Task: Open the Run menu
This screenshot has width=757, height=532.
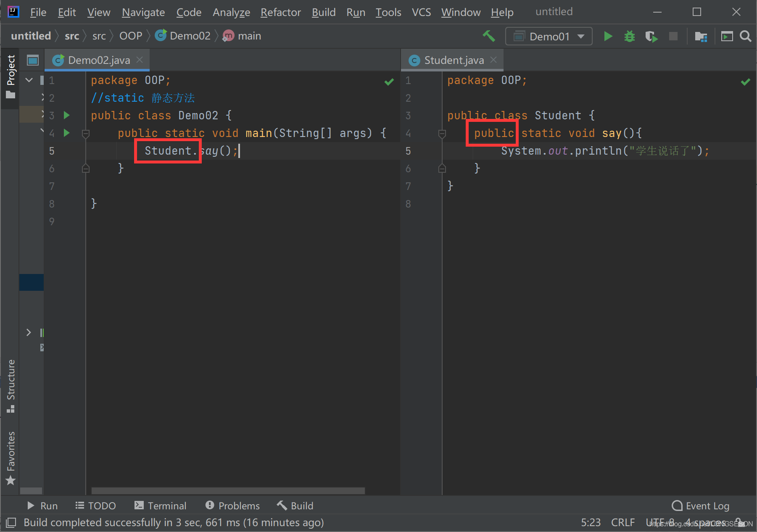Action: [x=356, y=12]
